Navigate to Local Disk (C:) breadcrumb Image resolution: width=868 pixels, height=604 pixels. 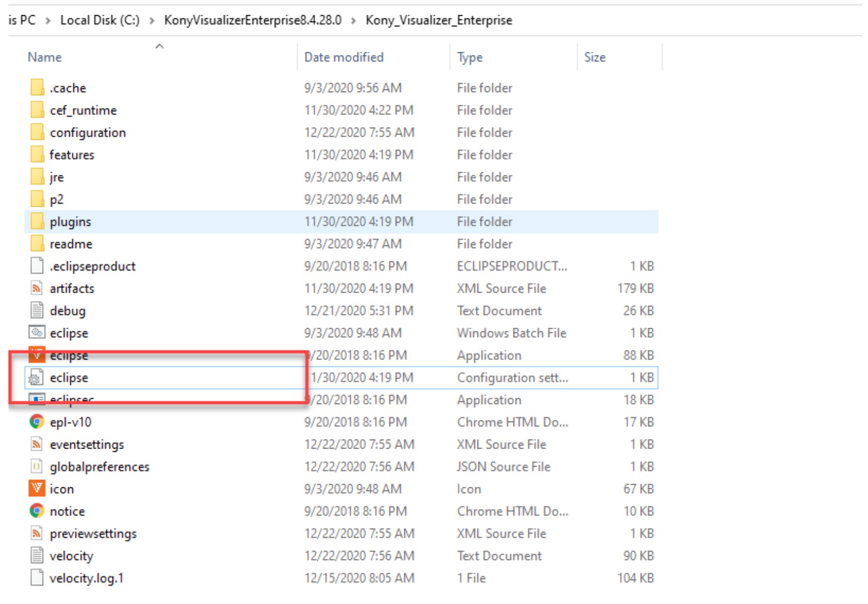100,20
